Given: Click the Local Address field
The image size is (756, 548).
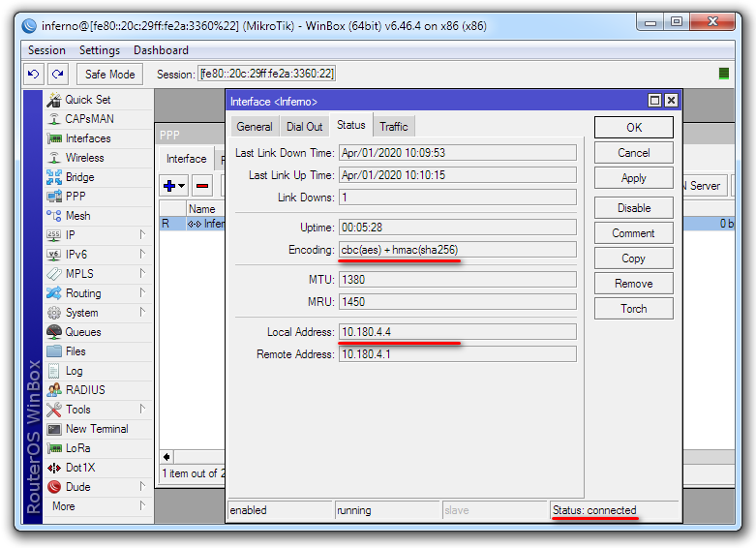Looking at the screenshot, I should point(458,332).
